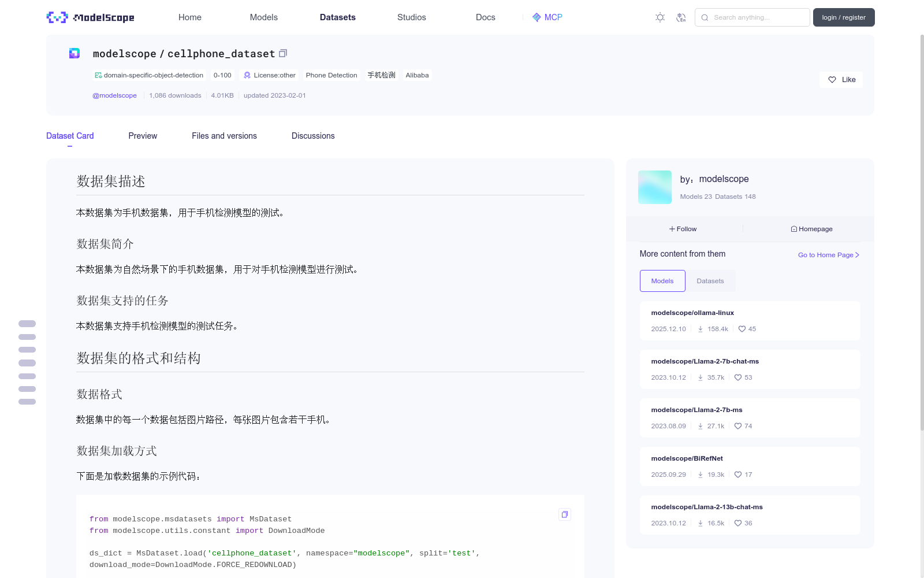Open the Datasets menu item
This screenshot has width=924, height=578.
click(338, 17)
